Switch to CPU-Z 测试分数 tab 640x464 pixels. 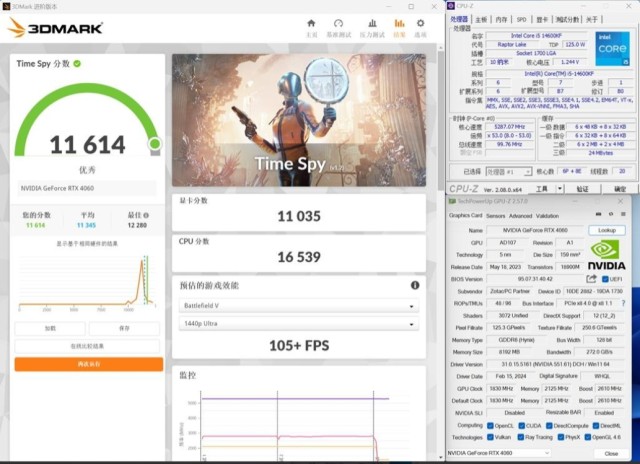[x=567, y=19]
